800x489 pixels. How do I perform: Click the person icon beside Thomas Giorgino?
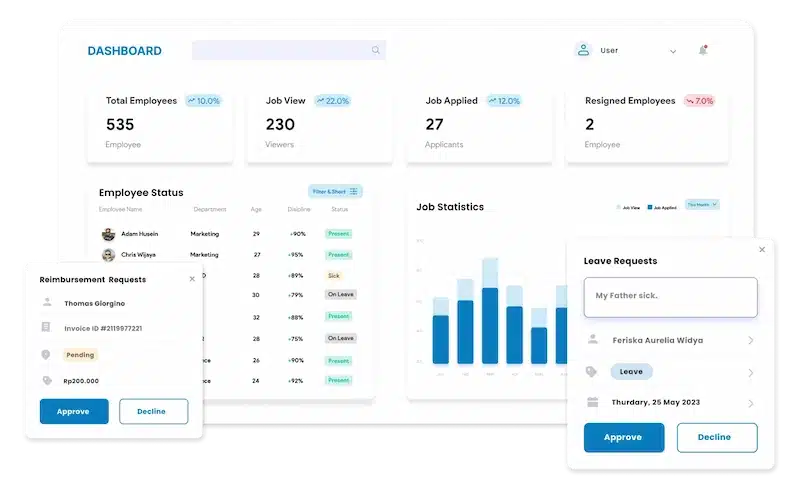click(x=46, y=302)
